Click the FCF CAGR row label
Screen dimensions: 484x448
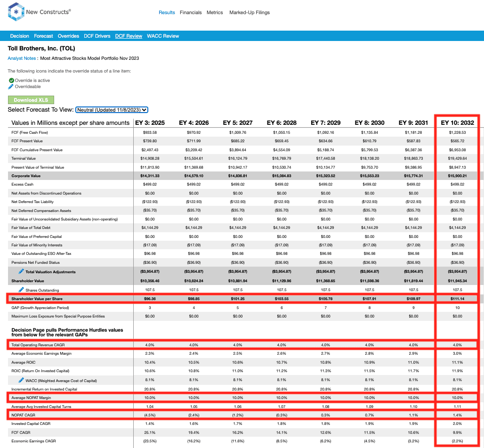click(21, 432)
